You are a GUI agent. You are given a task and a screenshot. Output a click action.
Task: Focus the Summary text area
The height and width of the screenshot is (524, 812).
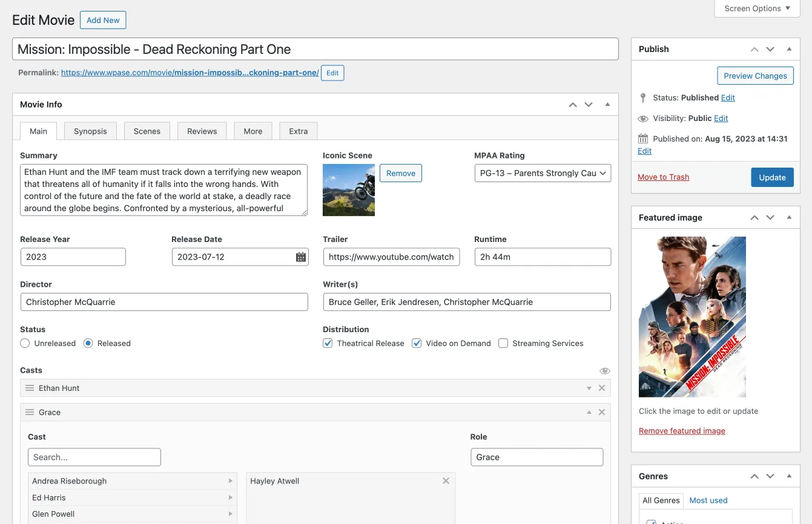tap(163, 190)
